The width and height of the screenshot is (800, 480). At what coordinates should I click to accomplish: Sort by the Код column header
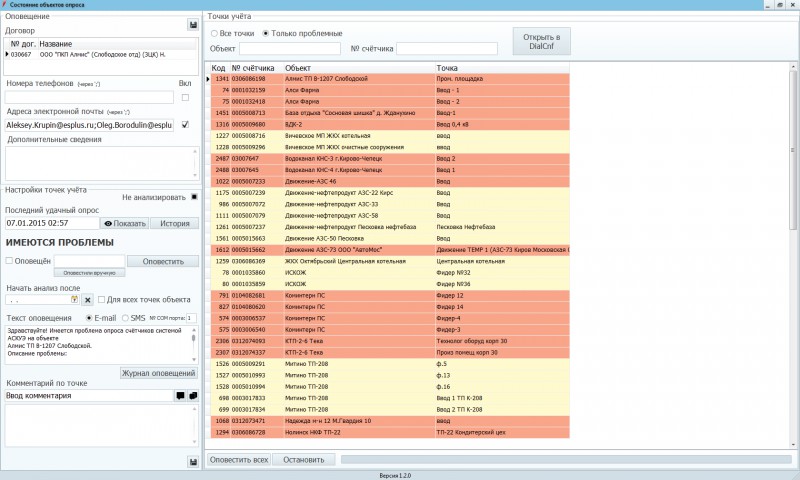(x=219, y=68)
